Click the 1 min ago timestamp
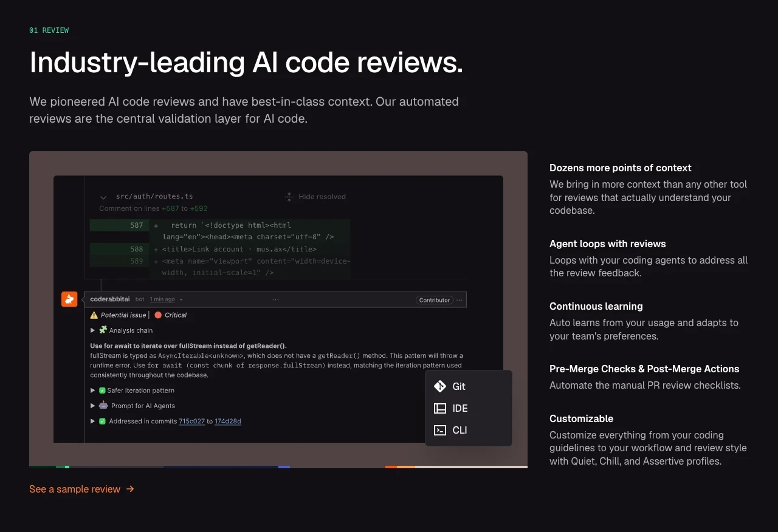This screenshot has width=778, height=532. pyautogui.click(x=162, y=299)
